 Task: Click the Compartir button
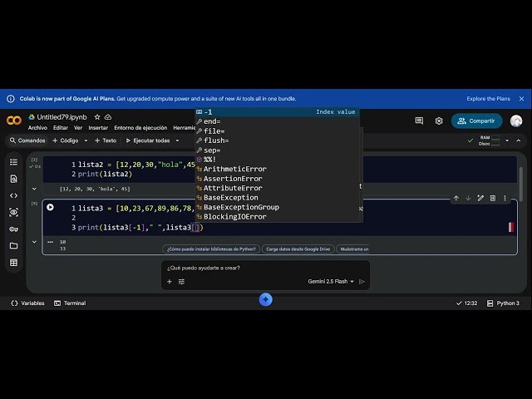coord(476,121)
